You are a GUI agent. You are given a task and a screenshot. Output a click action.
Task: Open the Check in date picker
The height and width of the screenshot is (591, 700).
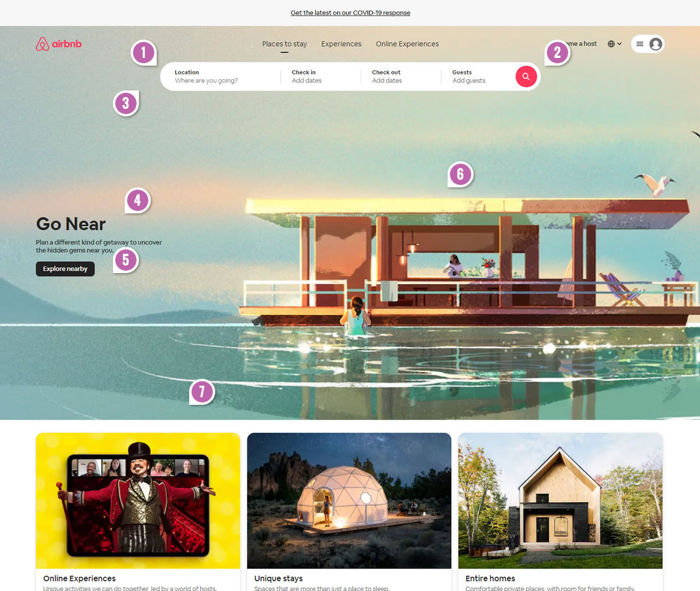(x=320, y=76)
